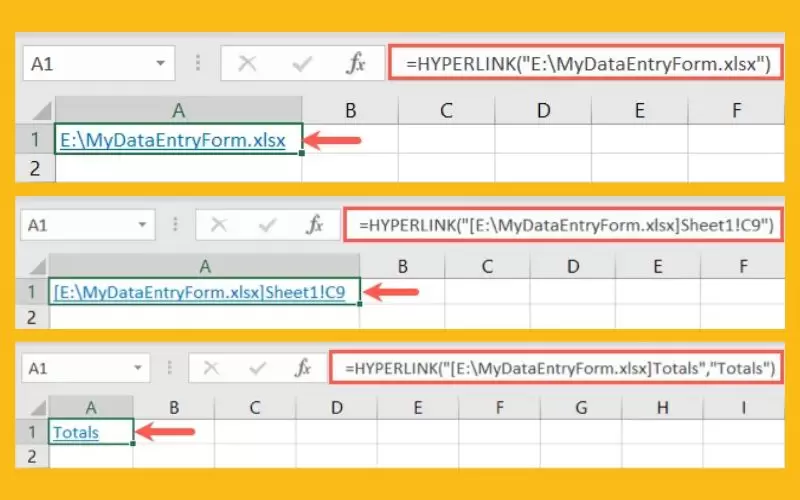
Task: Expand the top Name Box dropdown arrow
Action: (x=161, y=64)
